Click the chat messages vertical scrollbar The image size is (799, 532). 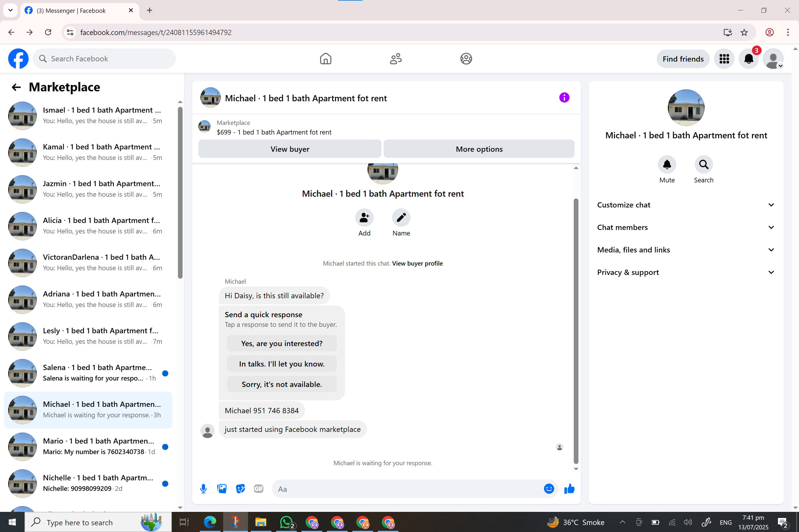click(576, 331)
